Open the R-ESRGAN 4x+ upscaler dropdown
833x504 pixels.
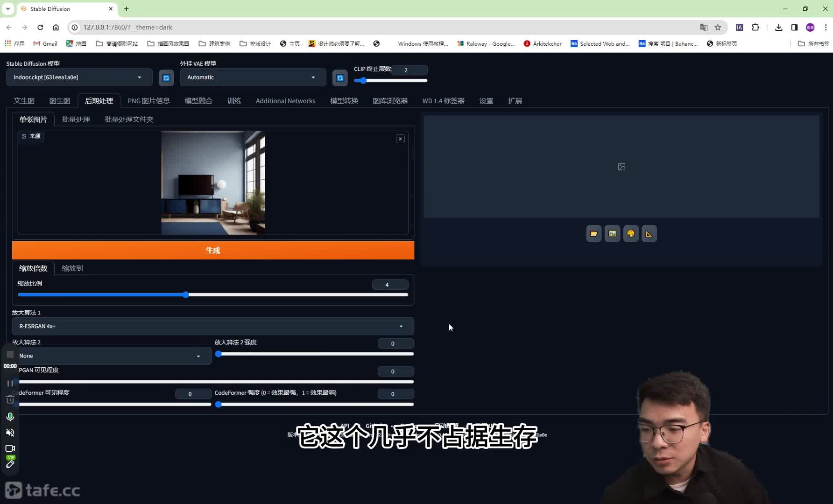pos(213,326)
